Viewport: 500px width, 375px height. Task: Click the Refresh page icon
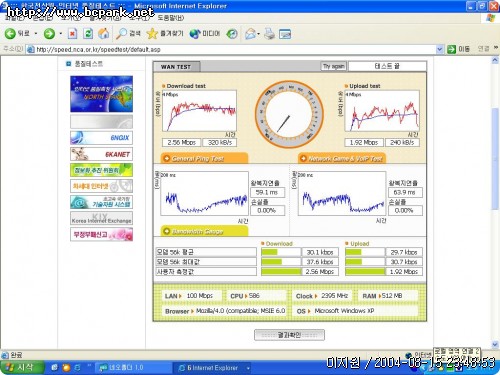[x=88, y=34]
